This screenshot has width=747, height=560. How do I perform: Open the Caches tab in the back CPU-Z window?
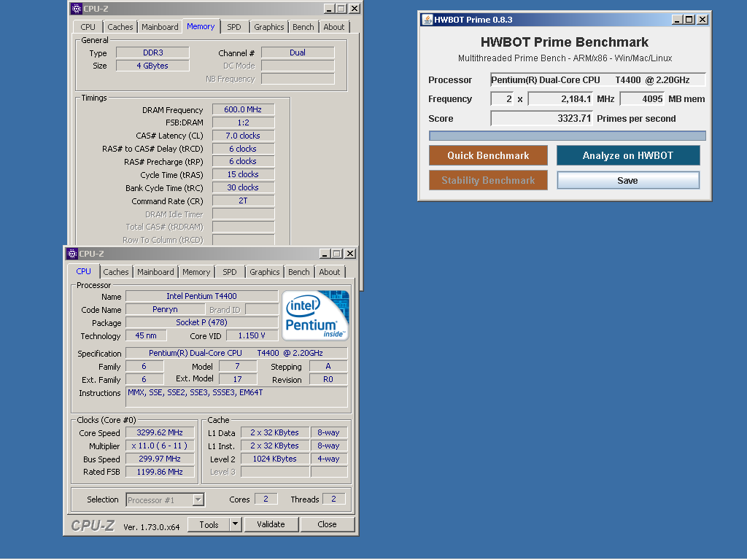point(120,27)
